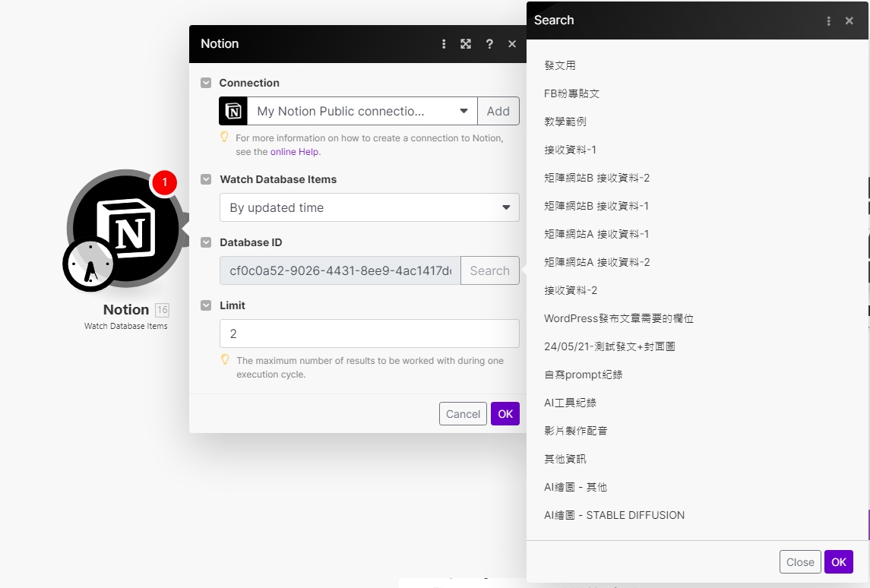
Task: Click the lightbulb icon under the Limit field
Action: pyautogui.click(x=224, y=360)
